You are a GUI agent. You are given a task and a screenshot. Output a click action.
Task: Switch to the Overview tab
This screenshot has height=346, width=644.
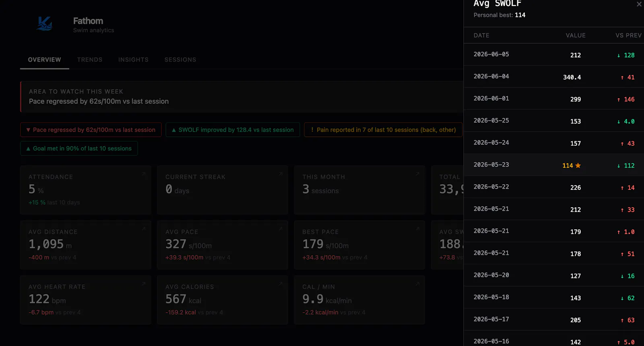coord(44,60)
